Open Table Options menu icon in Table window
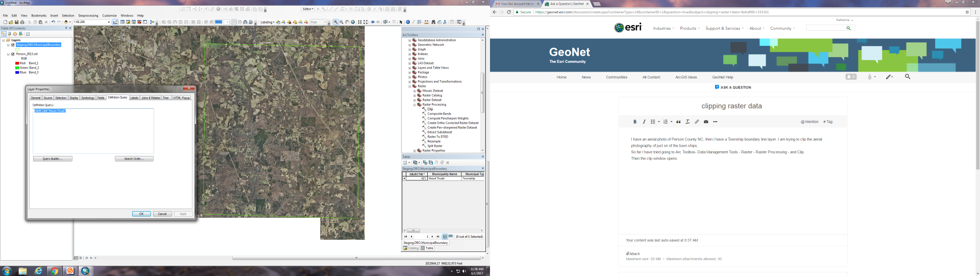 [x=406, y=163]
